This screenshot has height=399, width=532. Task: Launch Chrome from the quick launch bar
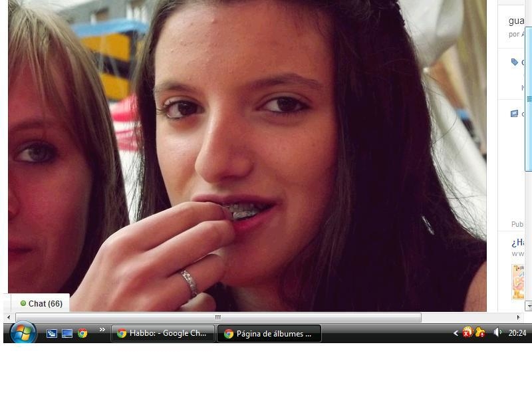click(x=82, y=333)
